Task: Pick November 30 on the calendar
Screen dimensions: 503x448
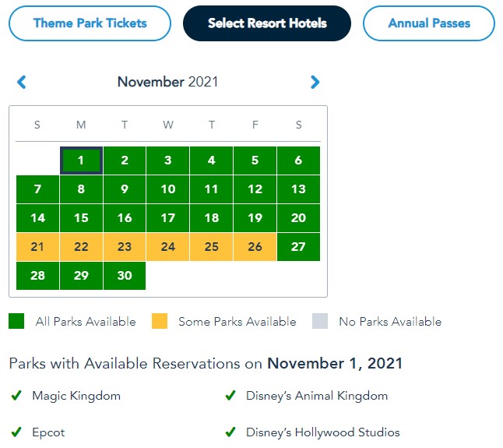Action: 125,275
